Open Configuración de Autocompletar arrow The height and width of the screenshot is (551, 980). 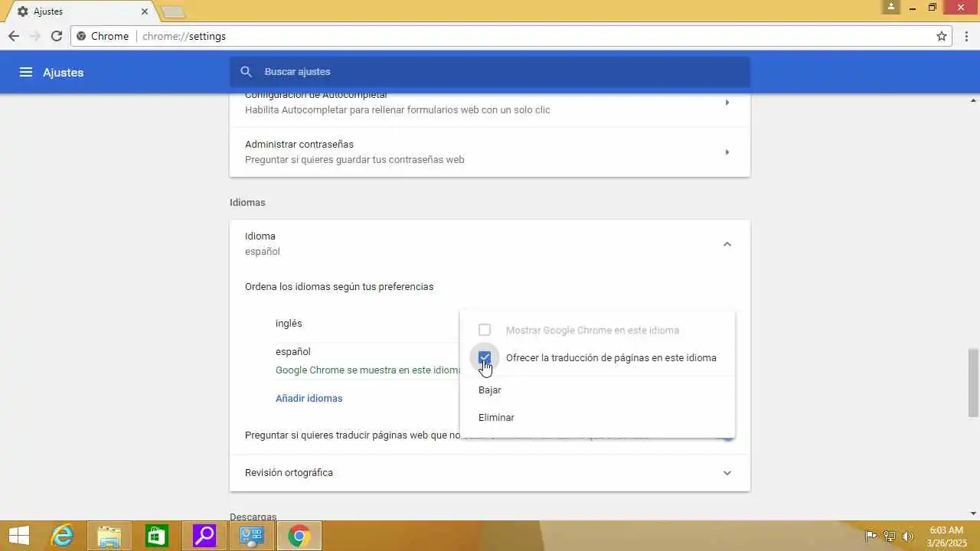pos(727,103)
